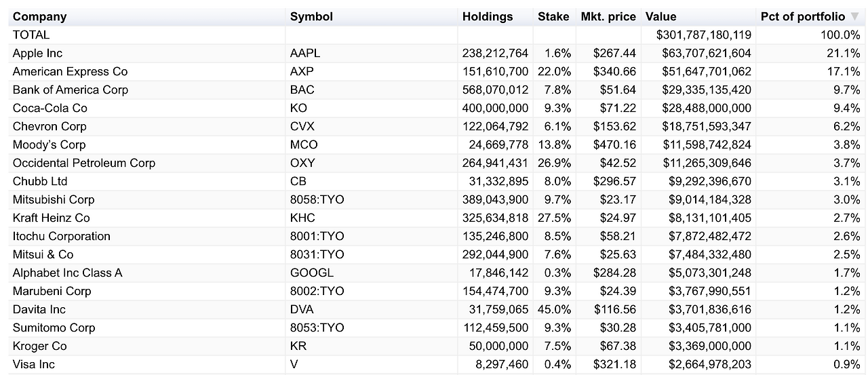This screenshot has height=375, width=868.
Task: Click the Stake column header
Action: [x=553, y=17]
